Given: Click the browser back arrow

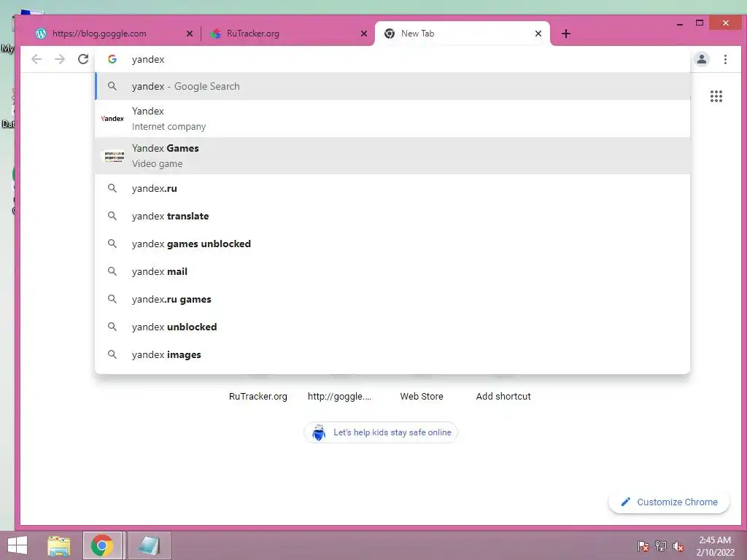Looking at the screenshot, I should [x=36, y=59].
